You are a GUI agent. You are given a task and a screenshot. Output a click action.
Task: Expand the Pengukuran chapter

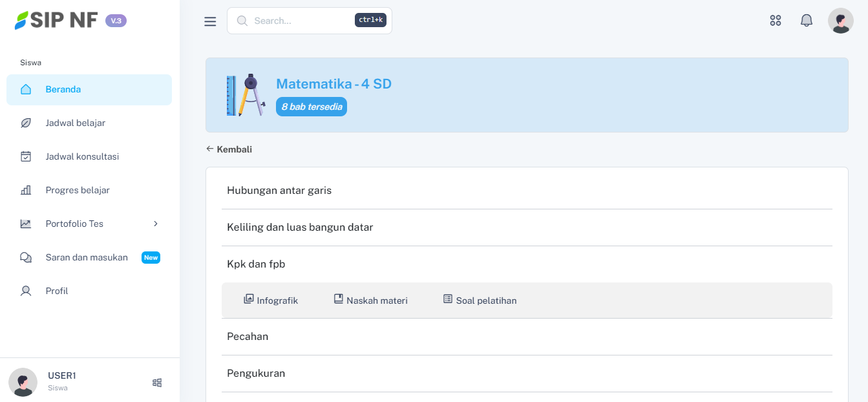(x=256, y=374)
